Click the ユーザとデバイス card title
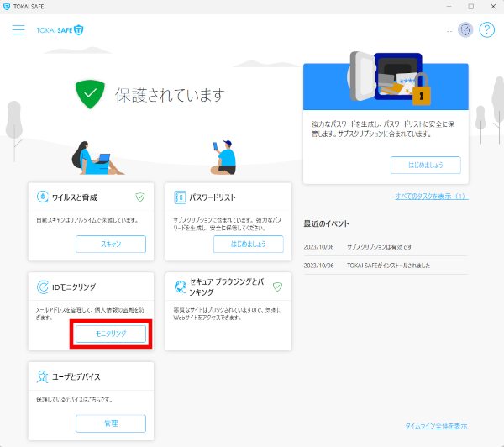Screen dimensions: 504x447 click(76, 377)
